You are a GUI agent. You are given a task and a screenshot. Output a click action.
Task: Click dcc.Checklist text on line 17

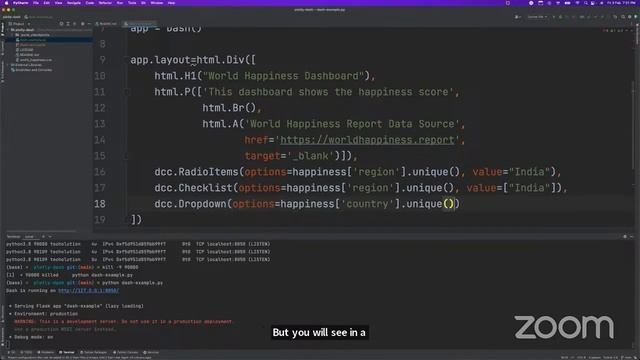193,188
